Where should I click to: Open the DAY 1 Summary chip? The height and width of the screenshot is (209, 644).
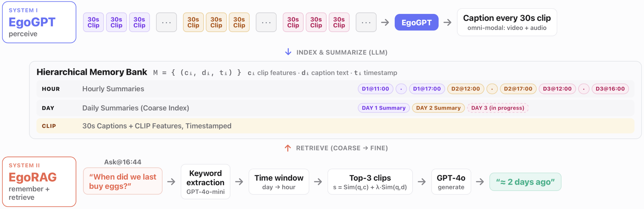384,108
